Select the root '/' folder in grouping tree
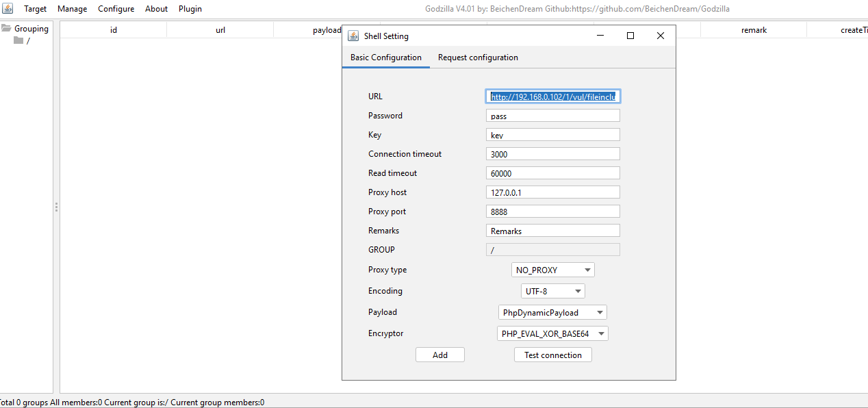868x408 pixels. (x=22, y=40)
